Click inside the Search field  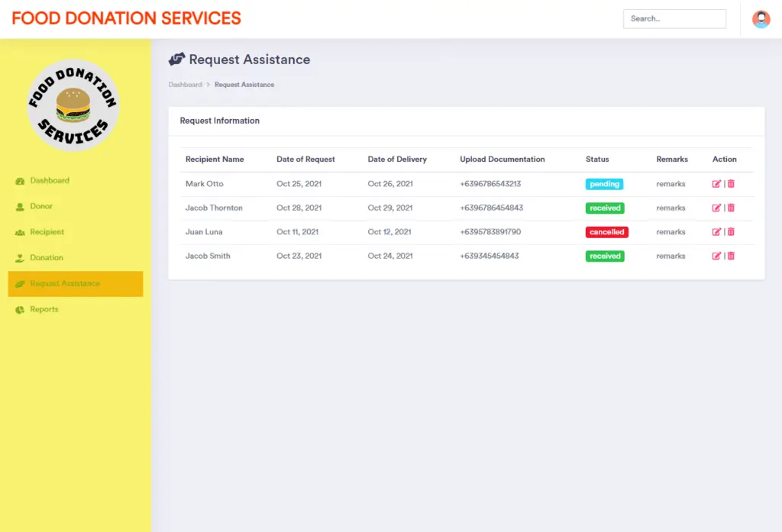coord(674,18)
